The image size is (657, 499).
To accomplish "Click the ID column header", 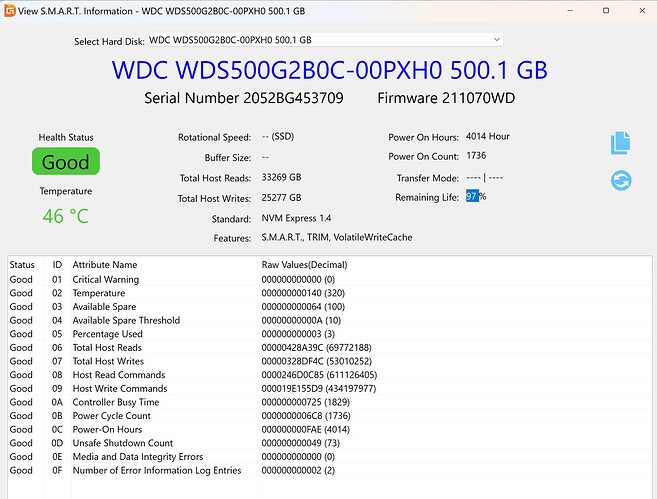I will [x=57, y=265].
